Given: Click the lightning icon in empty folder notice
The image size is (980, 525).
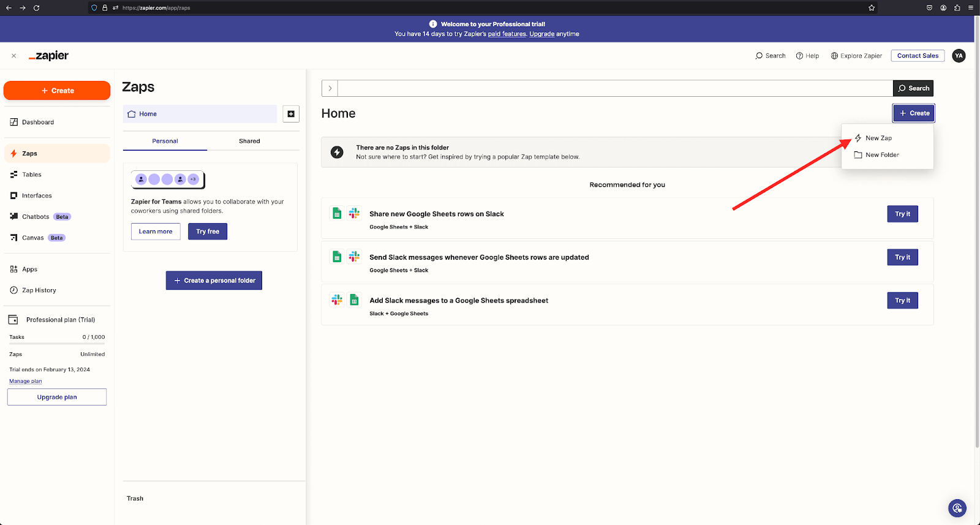Looking at the screenshot, I should click(x=337, y=152).
